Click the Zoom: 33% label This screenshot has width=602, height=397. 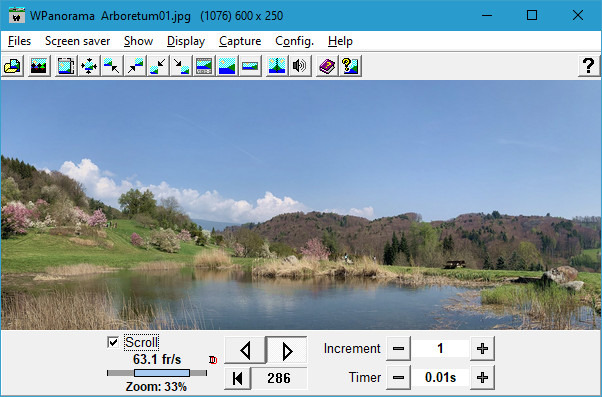point(156,387)
